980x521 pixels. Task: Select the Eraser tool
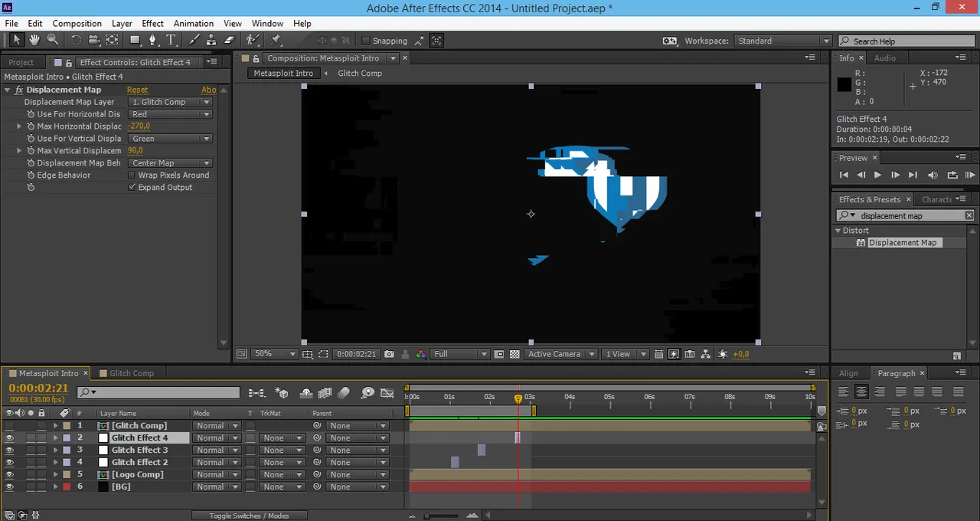coord(230,40)
